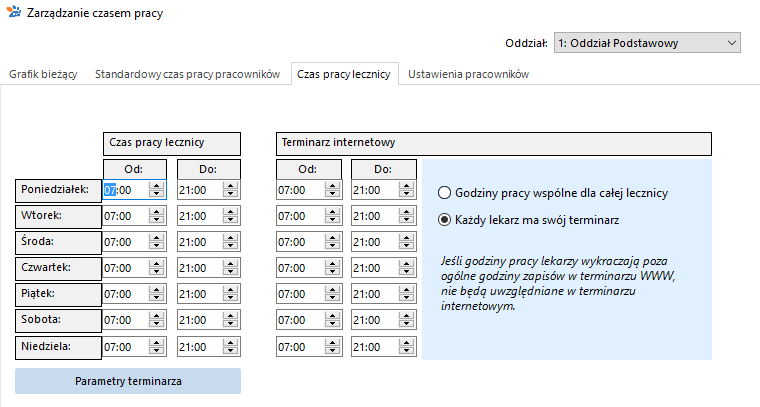This screenshot has width=760, height=407.
Task: Open the Oddział dropdown list
Action: 647,43
